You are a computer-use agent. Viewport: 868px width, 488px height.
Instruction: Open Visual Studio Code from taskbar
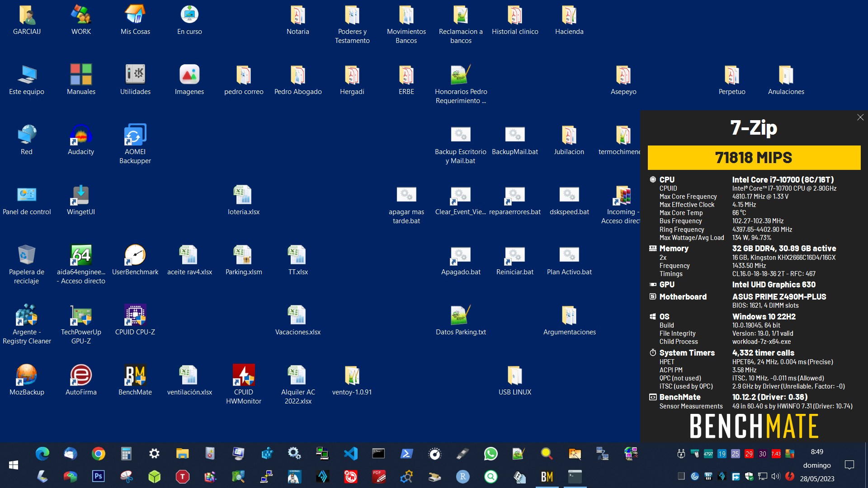[351, 454]
